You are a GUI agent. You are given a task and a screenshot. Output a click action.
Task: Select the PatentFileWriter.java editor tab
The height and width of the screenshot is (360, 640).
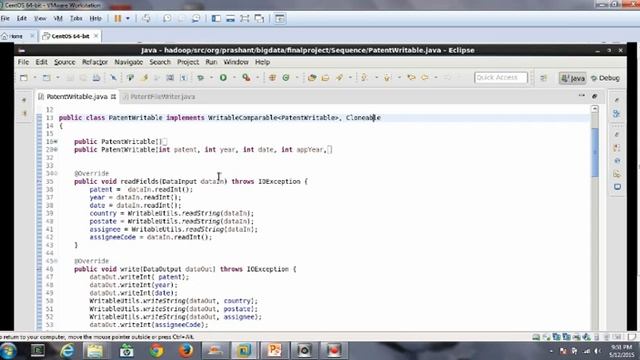(162, 97)
